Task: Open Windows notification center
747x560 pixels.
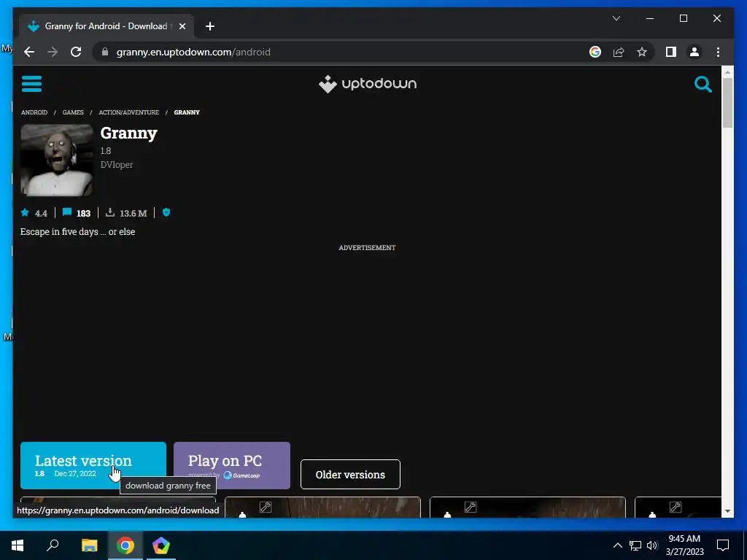Action: click(723, 545)
